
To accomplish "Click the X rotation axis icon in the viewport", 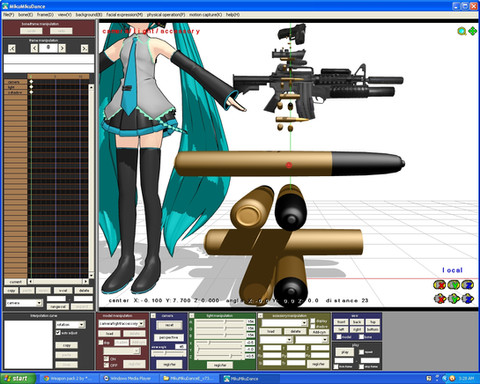I will pos(439,285).
